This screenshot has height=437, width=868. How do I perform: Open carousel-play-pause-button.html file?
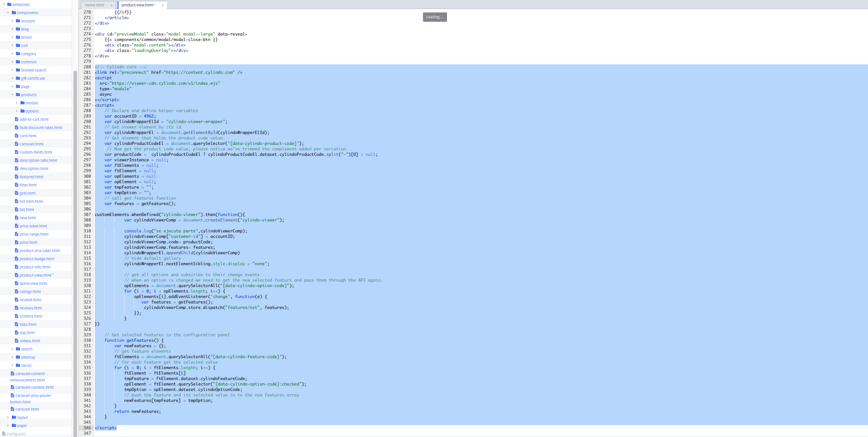[31, 399]
